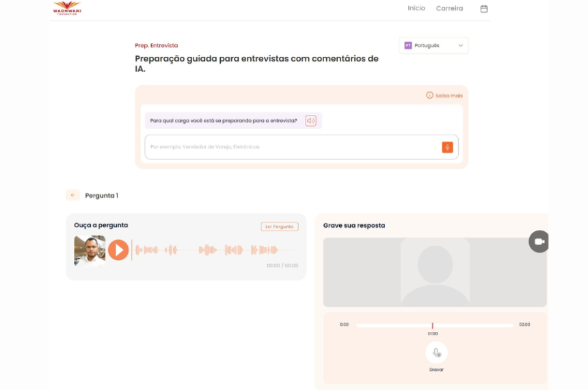
Task: Play question audio with speaker icon
Action: [x=310, y=120]
